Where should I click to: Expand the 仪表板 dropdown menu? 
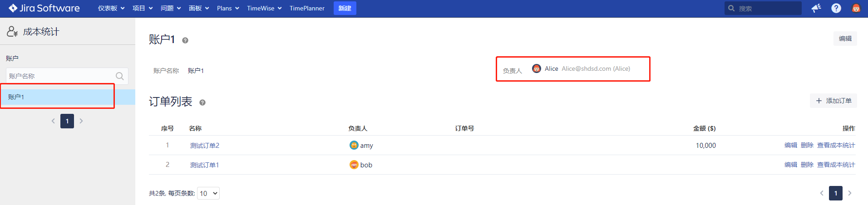(111, 8)
